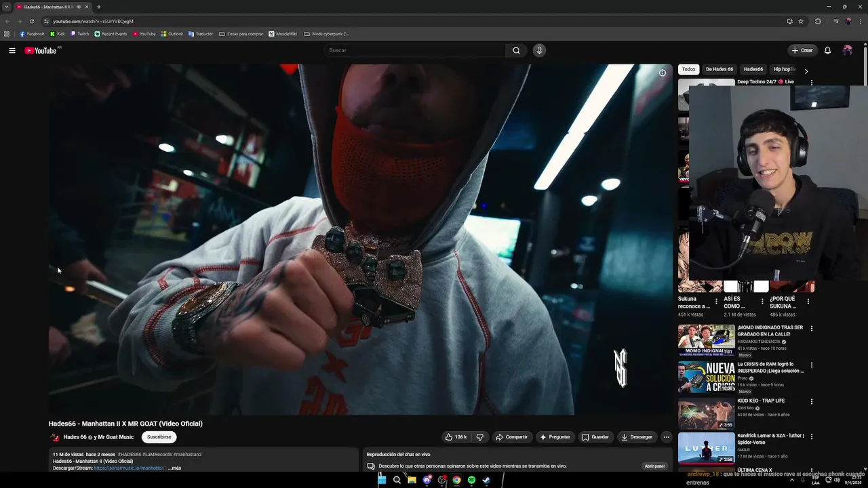Click the search magnifier button

pyautogui.click(x=516, y=50)
